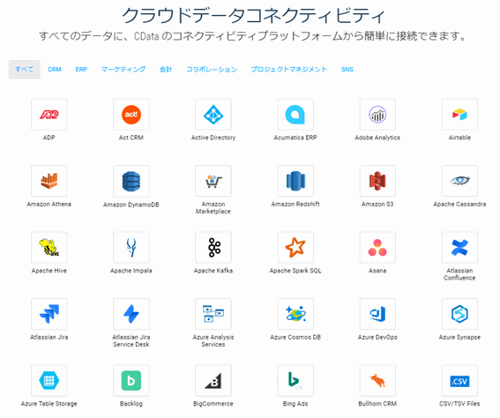Image resolution: width=500 pixels, height=418 pixels.
Task: Open the Bullhorn CRM icon
Action: (378, 381)
